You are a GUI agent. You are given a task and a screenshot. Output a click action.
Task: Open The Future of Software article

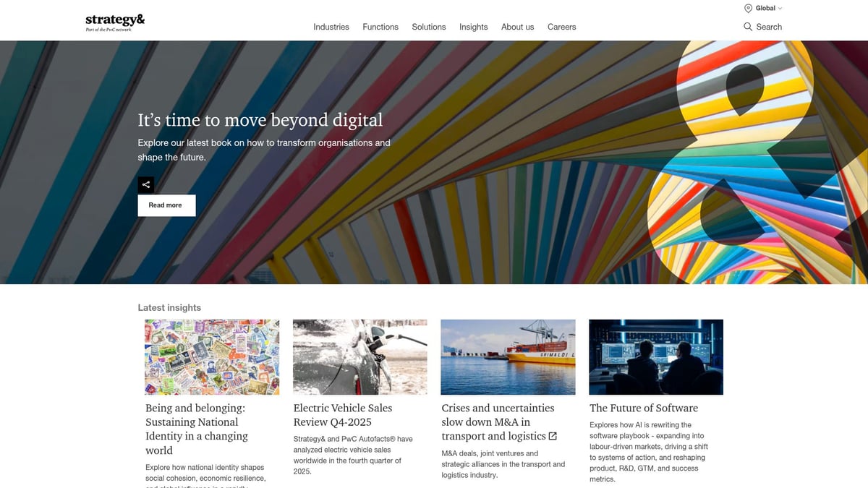643,408
